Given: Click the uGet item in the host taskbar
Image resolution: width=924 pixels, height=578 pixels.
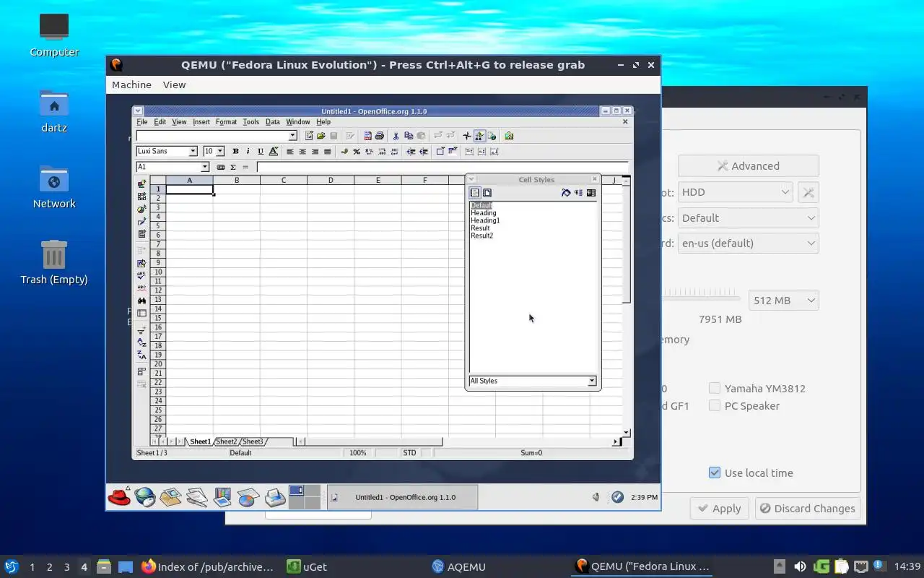Looking at the screenshot, I should point(306,567).
